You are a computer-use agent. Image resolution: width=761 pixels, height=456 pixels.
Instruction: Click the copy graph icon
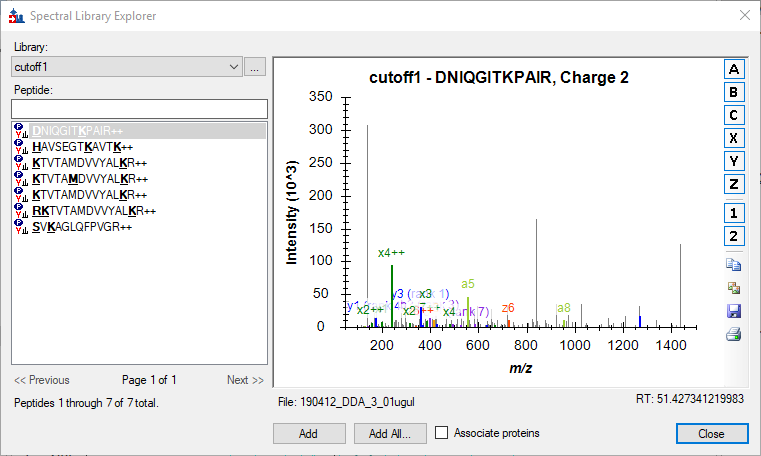734,266
